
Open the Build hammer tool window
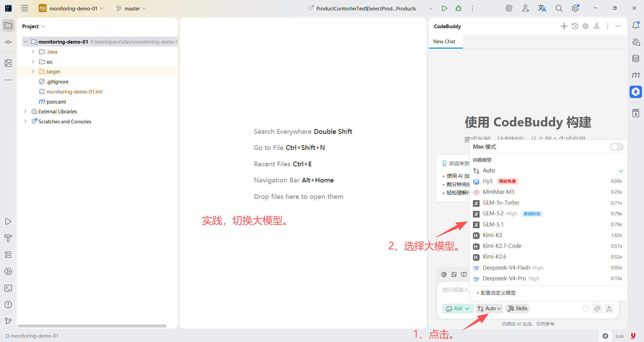[x=8, y=238]
